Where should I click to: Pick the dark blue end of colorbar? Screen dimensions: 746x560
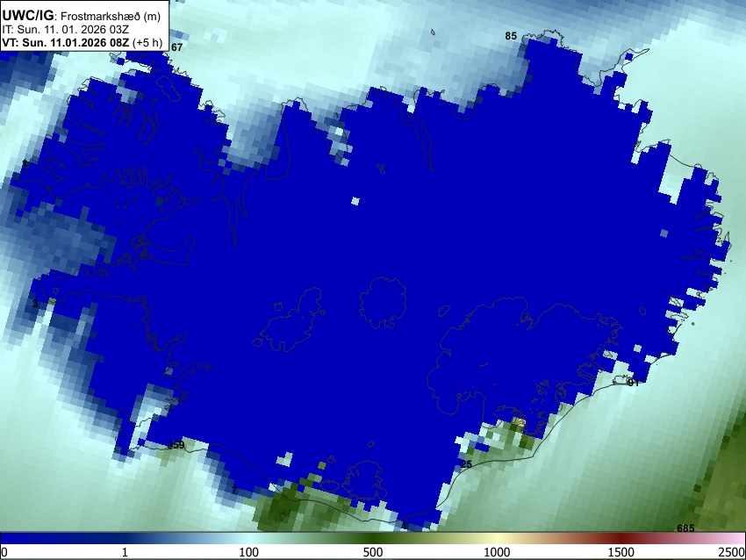click(29, 539)
